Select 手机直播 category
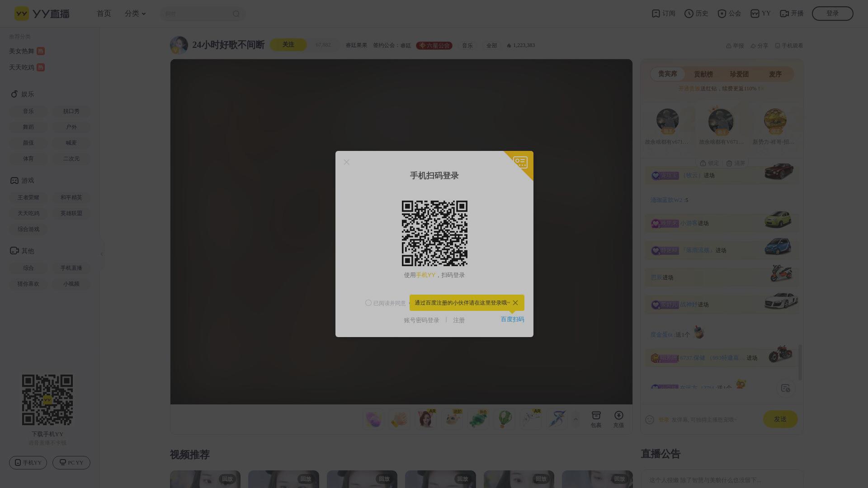868x488 pixels. (71, 268)
